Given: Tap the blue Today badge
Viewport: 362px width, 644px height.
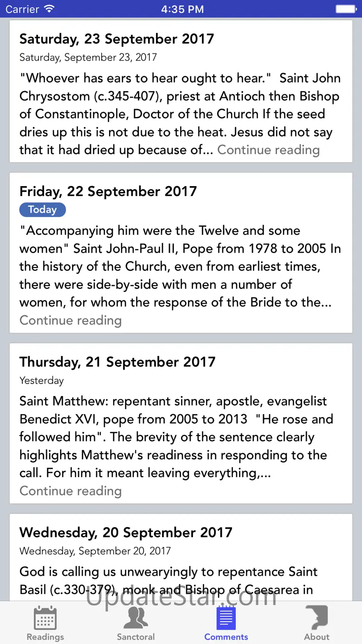Looking at the screenshot, I should 42,210.
